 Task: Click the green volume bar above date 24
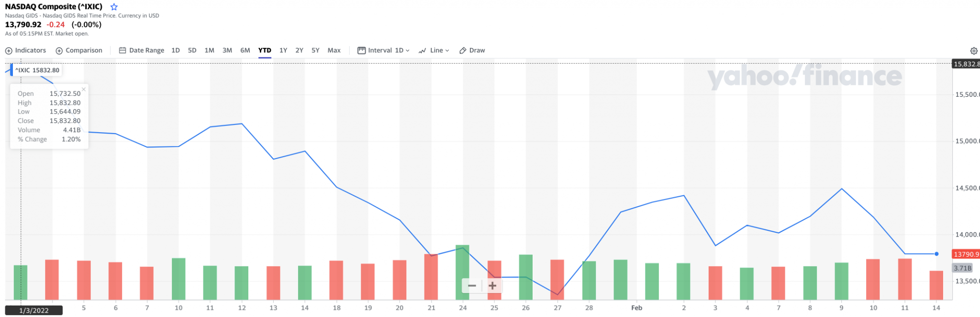click(x=463, y=272)
